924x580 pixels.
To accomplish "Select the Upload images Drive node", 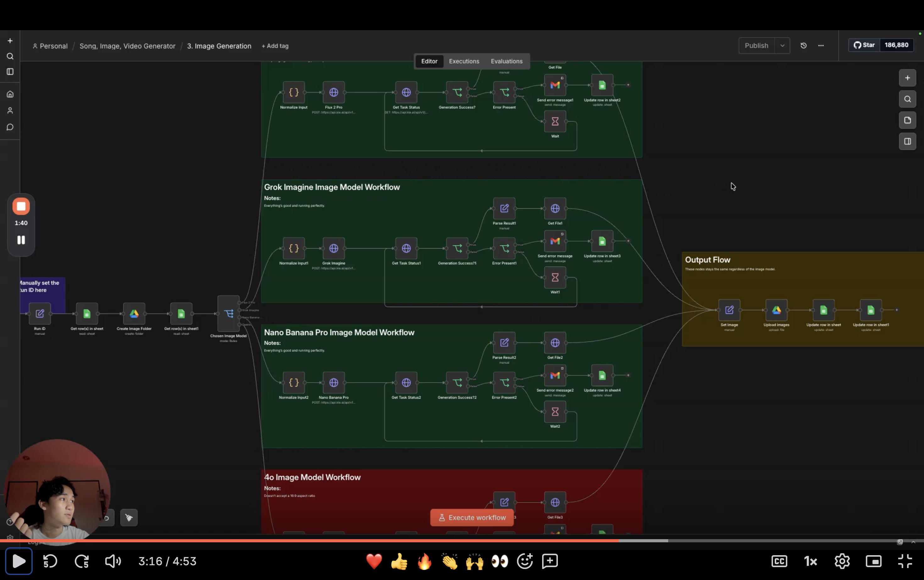I will pyautogui.click(x=776, y=310).
